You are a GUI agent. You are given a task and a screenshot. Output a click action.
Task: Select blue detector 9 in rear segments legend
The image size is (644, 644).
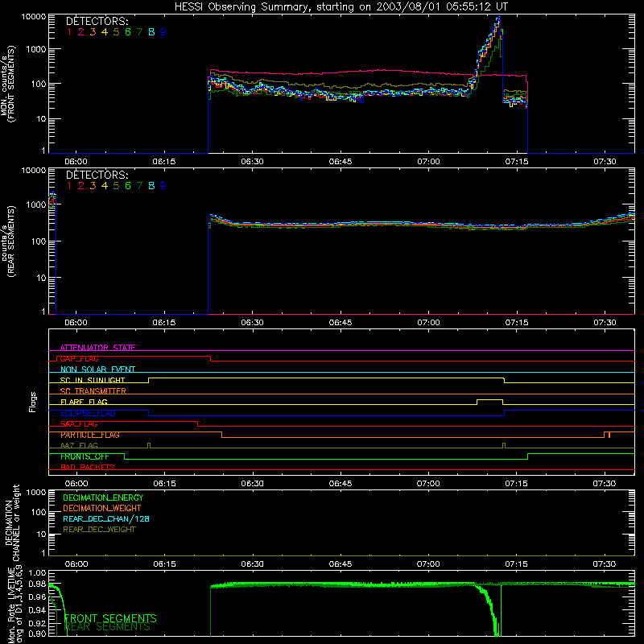(163, 186)
